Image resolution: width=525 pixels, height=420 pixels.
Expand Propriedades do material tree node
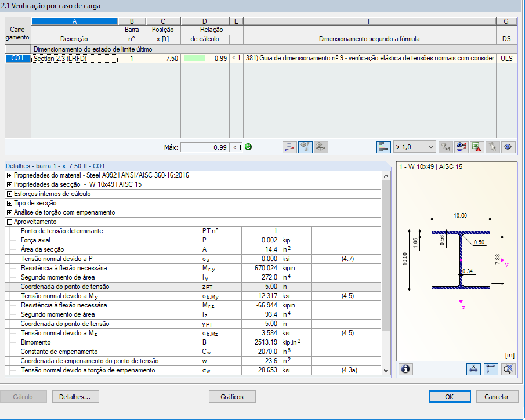(9, 175)
